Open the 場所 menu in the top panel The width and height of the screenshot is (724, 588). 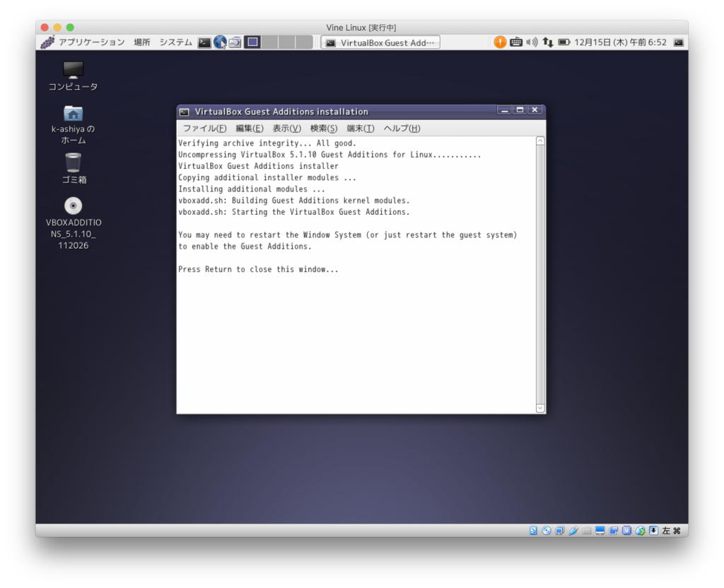pyautogui.click(x=141, y=42)
